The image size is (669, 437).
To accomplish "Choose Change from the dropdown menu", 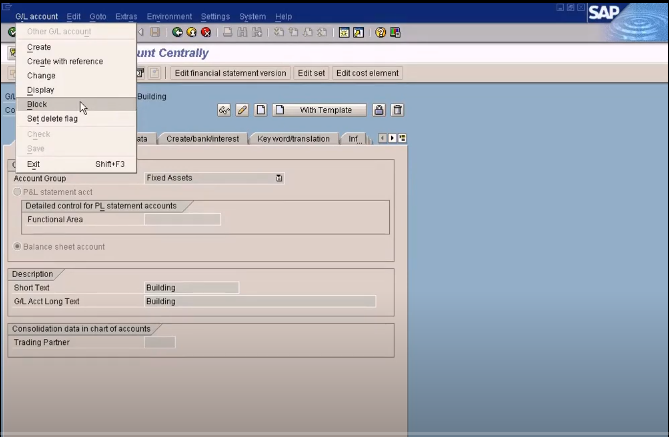I will pyautogui.click(x=76, y=76).
